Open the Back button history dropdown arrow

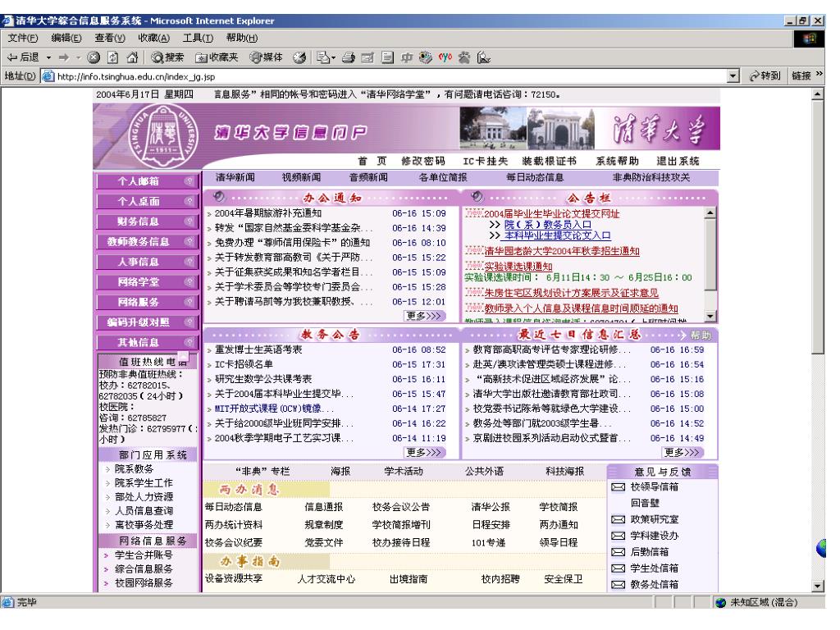click(x=48, y=57)
